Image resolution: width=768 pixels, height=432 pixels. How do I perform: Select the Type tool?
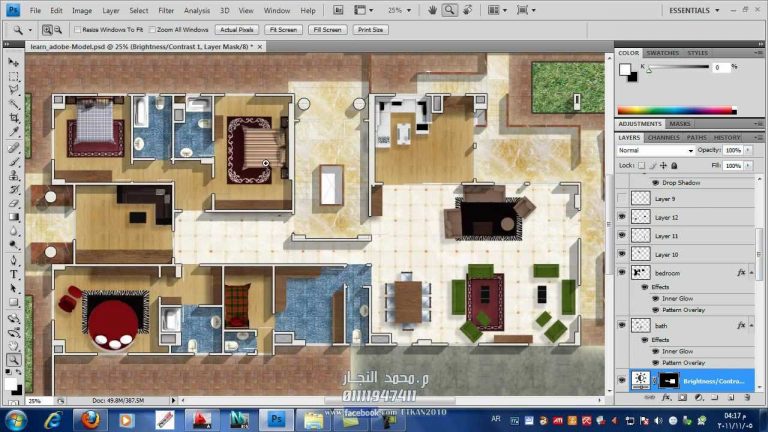pyautogui.click(x=14, y=273)
